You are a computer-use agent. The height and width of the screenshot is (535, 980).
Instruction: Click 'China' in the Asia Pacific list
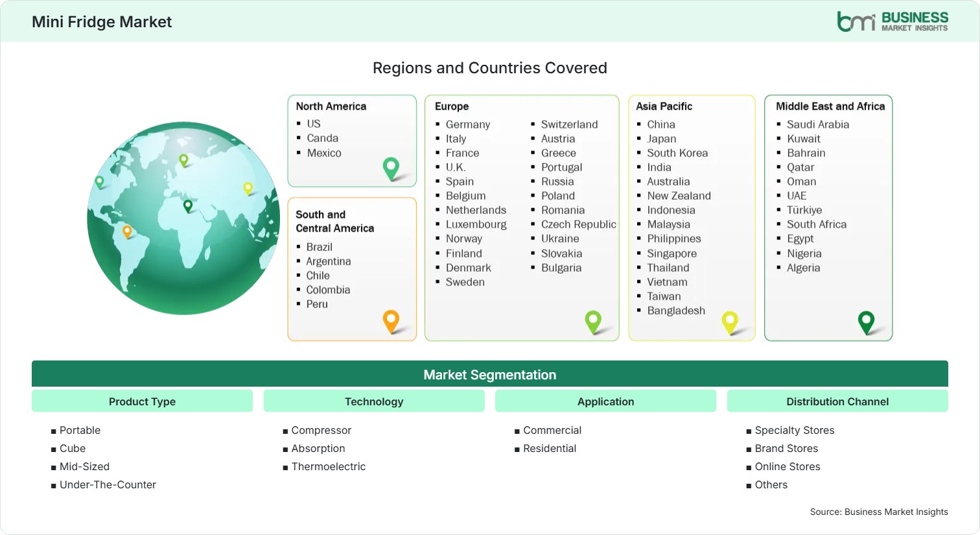point(661,125)
